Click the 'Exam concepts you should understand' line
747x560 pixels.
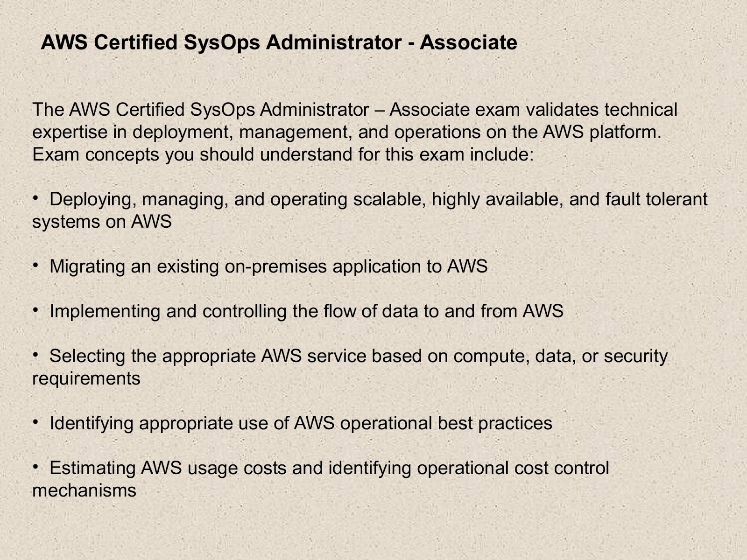click(282, 154)
